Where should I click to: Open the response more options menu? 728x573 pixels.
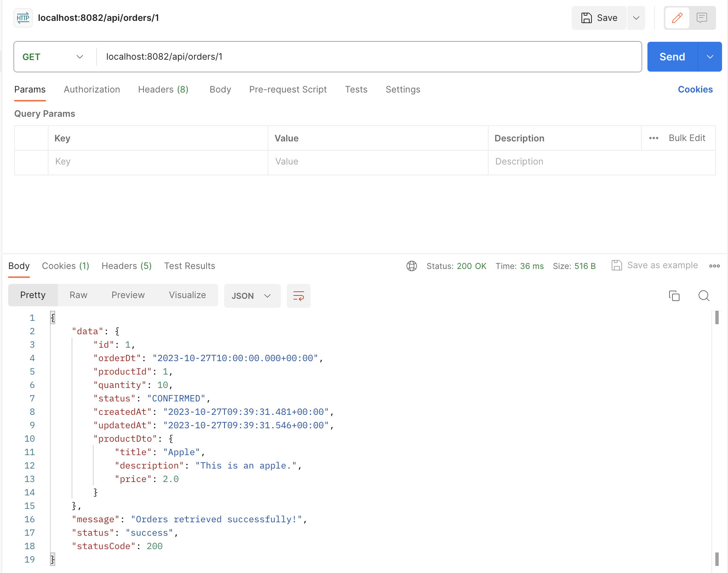click(715, 266)
